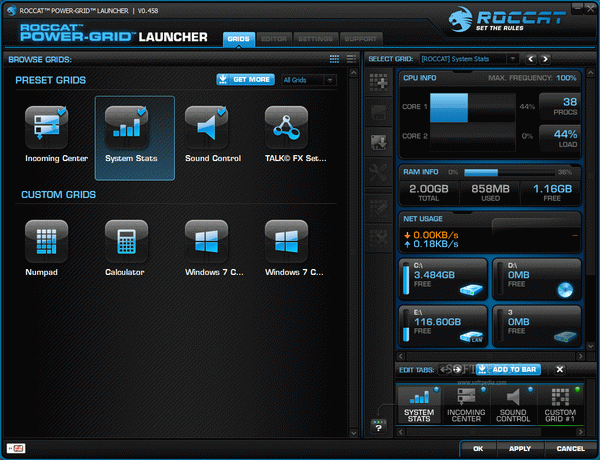
Task: Open the Incoming Center preset grid
Action: [x=47, y=128]
